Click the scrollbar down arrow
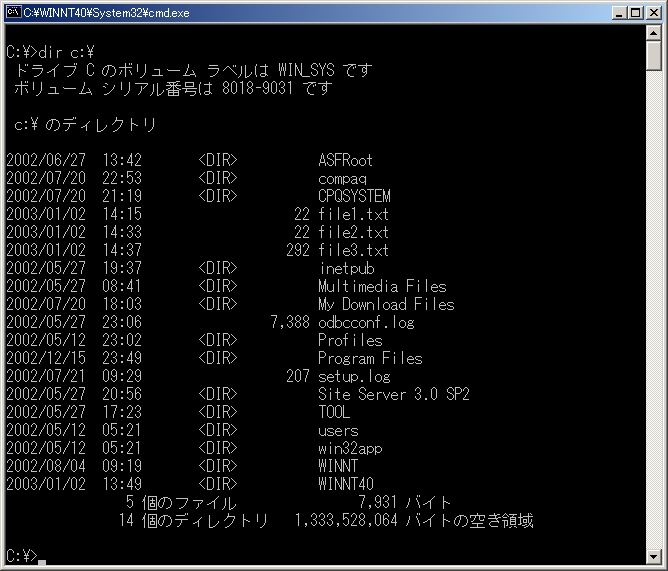Image resolution: width=668 pixels, height=571 pixels. pos(654,556)
